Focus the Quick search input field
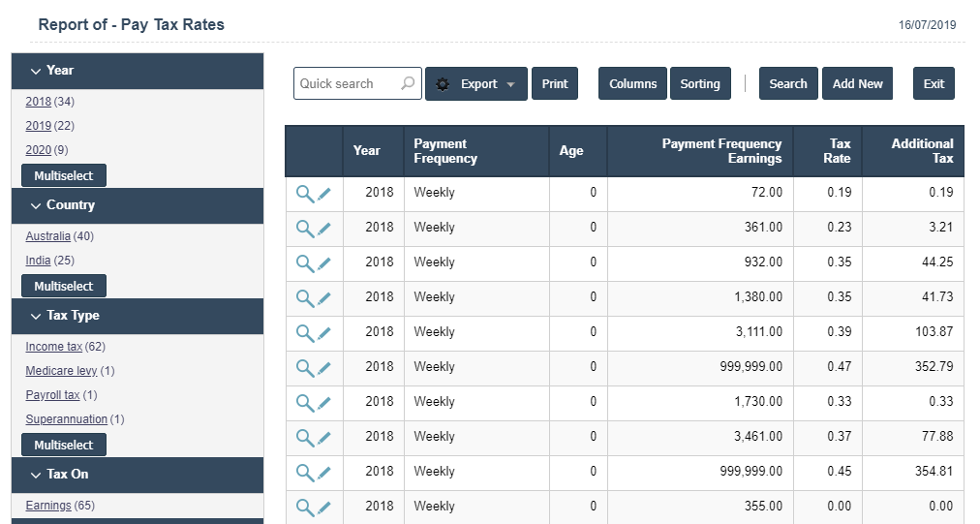The height and width of the screenshot is (524, 980). tap(347, 83)
